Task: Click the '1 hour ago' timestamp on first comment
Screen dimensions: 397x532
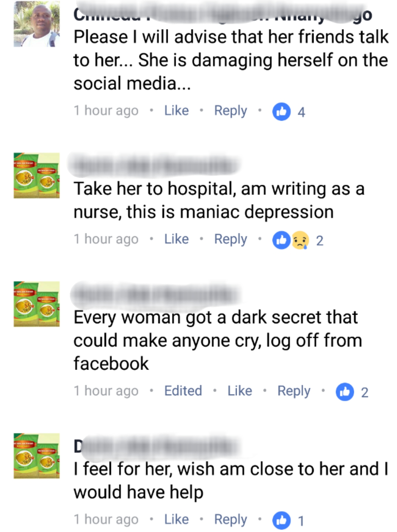Action: [106, 111]
